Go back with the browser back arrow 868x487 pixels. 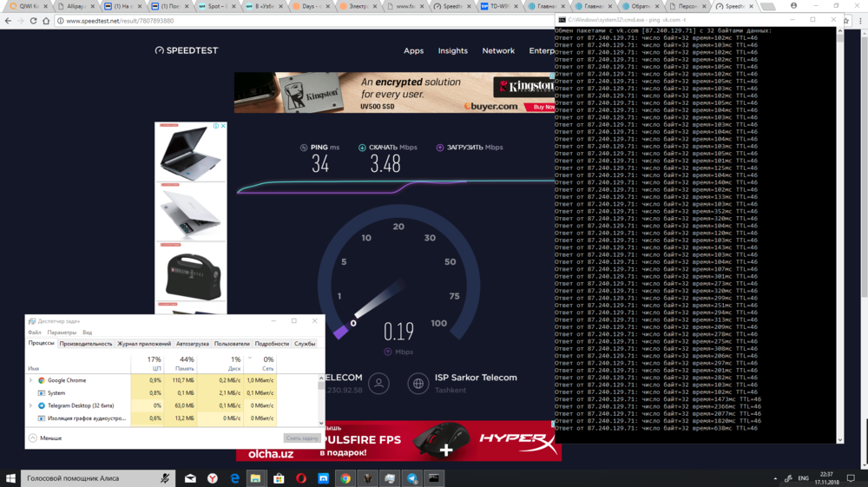pyautogui.click(x=8, y=21)
